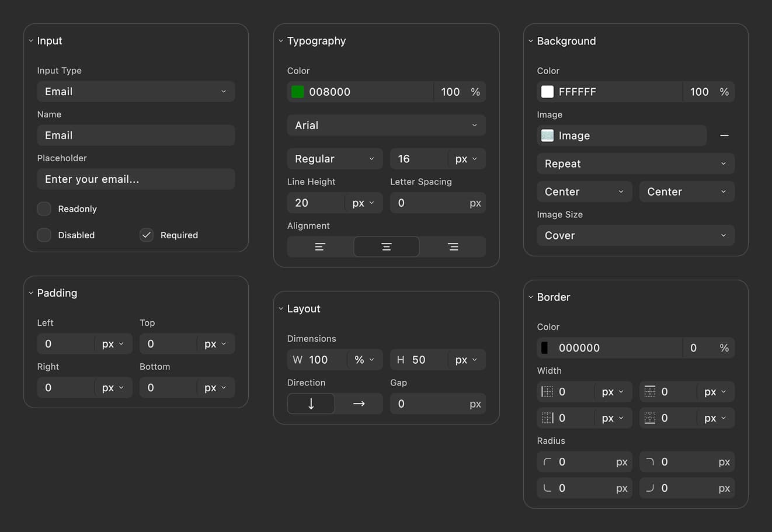The image size is (772, 532).
Task: Uncheck the Required checkbox
Action: (146, 235)
